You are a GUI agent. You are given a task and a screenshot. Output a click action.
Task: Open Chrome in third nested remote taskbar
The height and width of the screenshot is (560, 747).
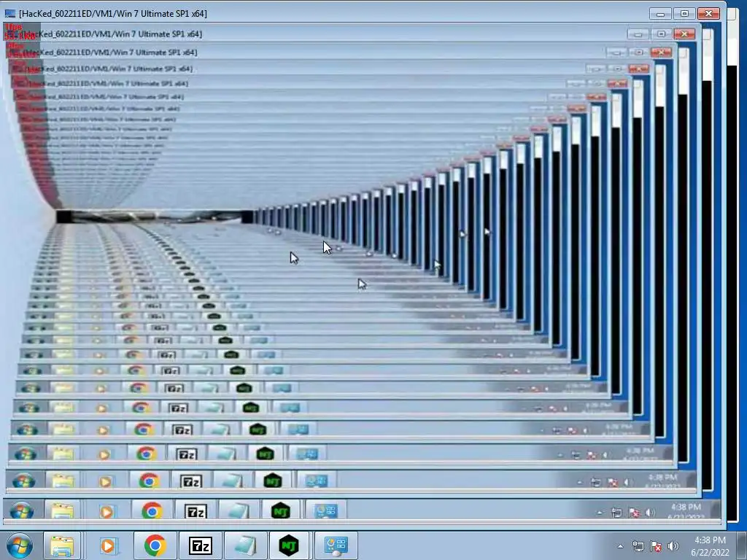click(x=146, y=454)
